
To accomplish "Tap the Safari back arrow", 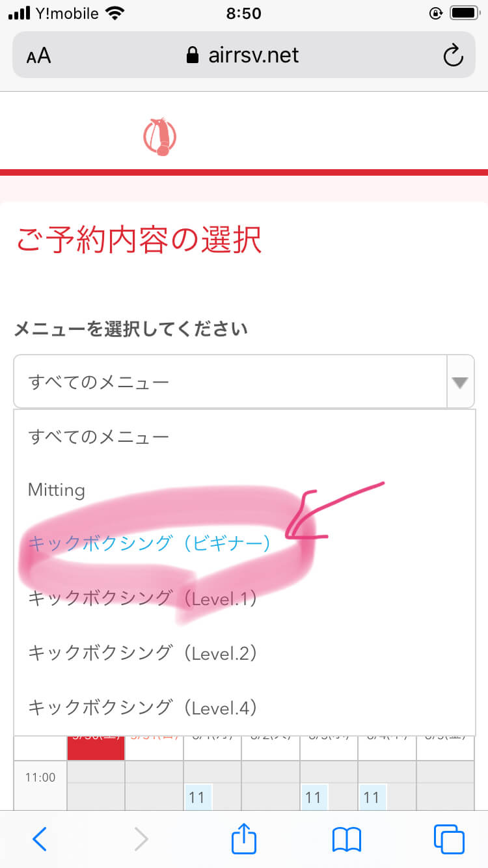I will click(40, 839).
